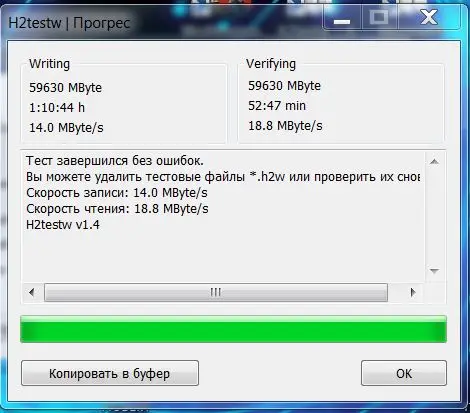Click the green completed progress bar
Viewport: 470px width, 413px height.
(x=233, y=329)
